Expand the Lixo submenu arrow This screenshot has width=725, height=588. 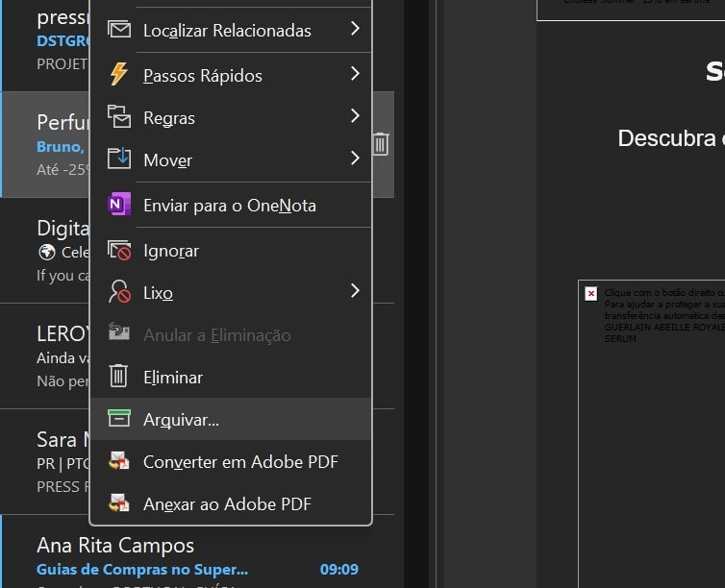(355, 291)
